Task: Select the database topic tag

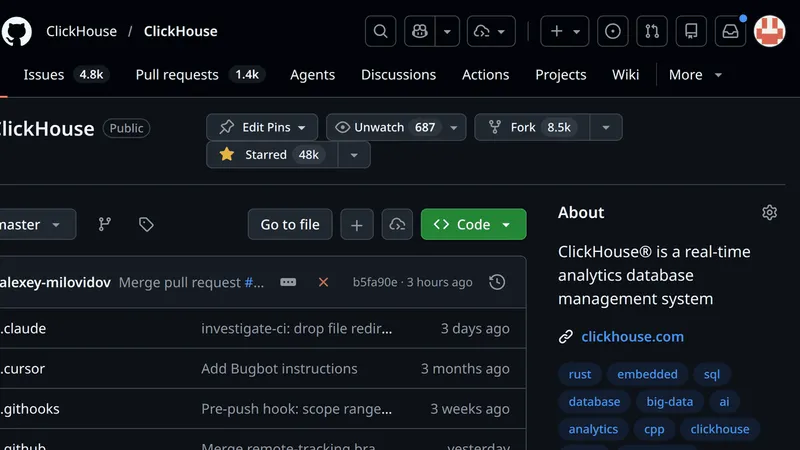Action: pos(594,402)
